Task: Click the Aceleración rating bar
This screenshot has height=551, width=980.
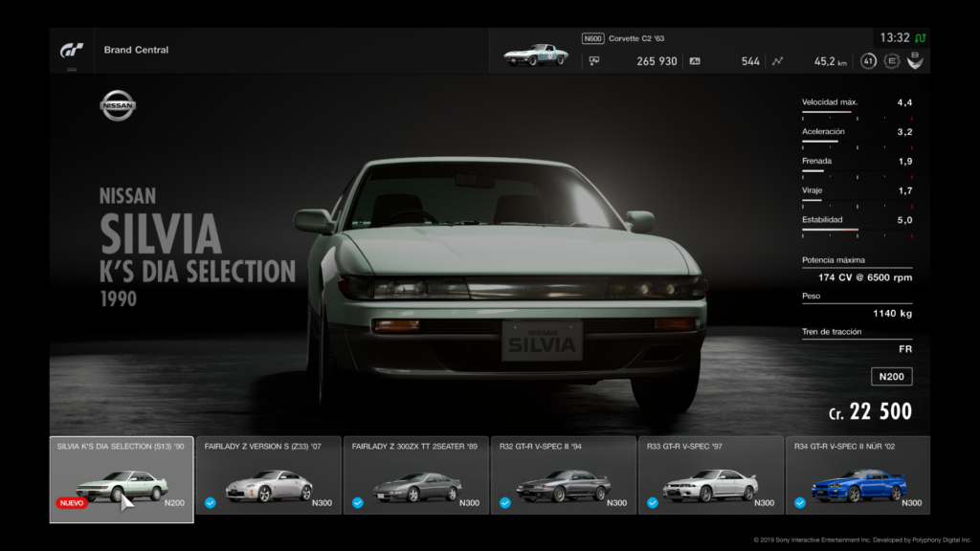Action: tap(857, 142)
